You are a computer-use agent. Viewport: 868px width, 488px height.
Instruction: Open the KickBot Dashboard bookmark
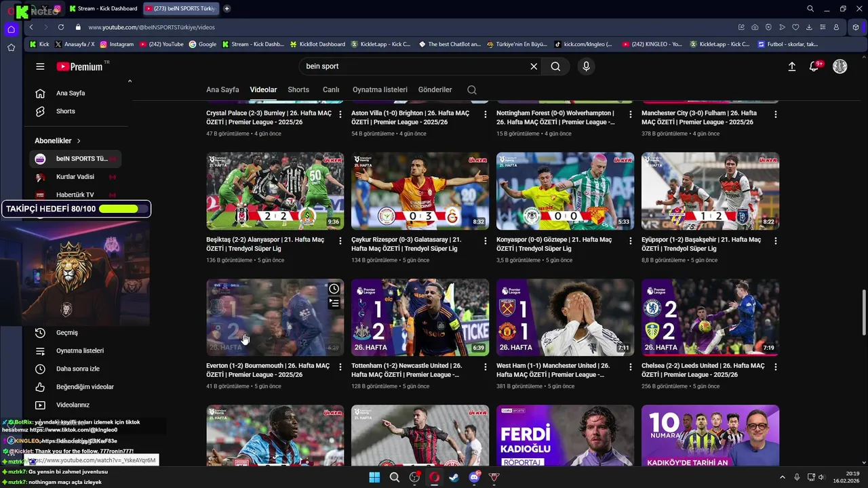tap(317, 44)
